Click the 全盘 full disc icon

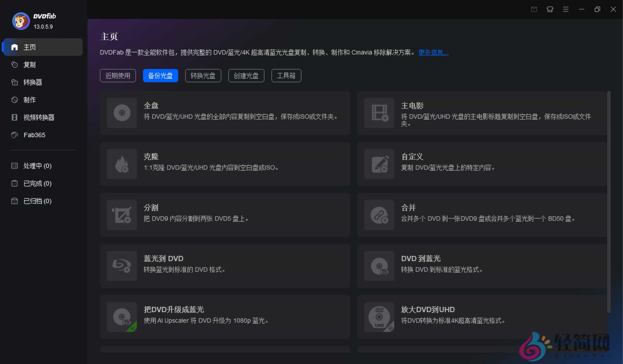122,113
